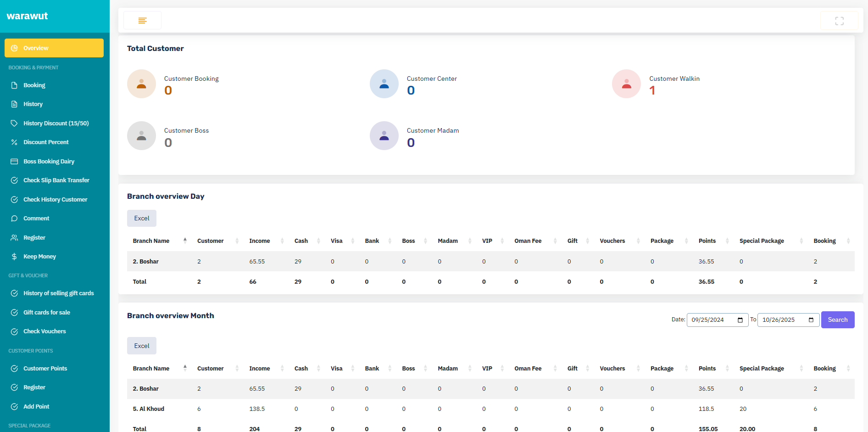Sort Branch overview Day by Income column
This screenshot has width=868, height=432.
tap(260, 241)
